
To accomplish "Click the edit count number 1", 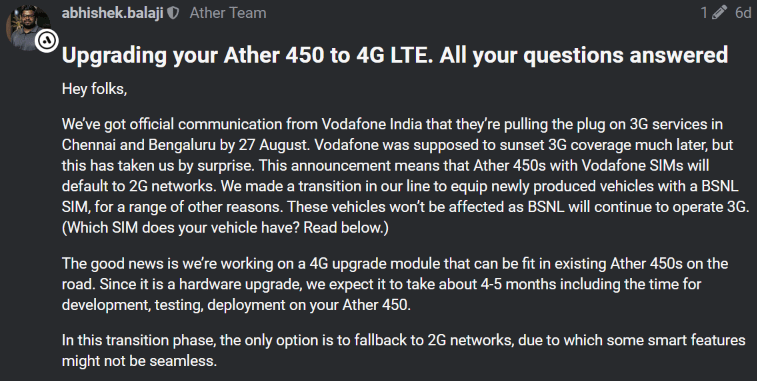I will 705,13.
